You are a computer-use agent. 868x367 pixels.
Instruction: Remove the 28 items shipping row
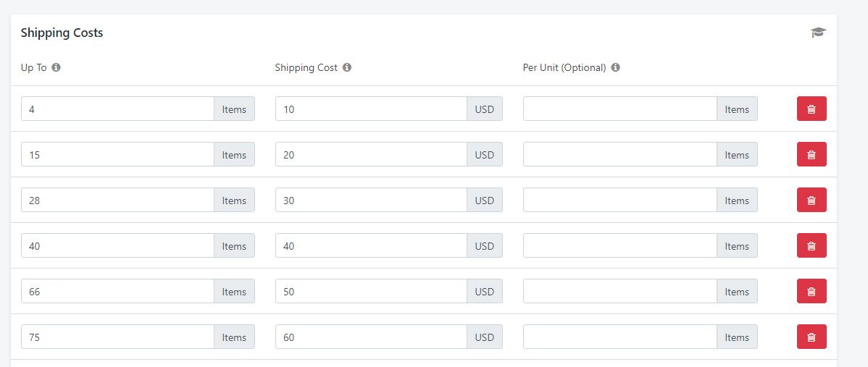(811, 201)
